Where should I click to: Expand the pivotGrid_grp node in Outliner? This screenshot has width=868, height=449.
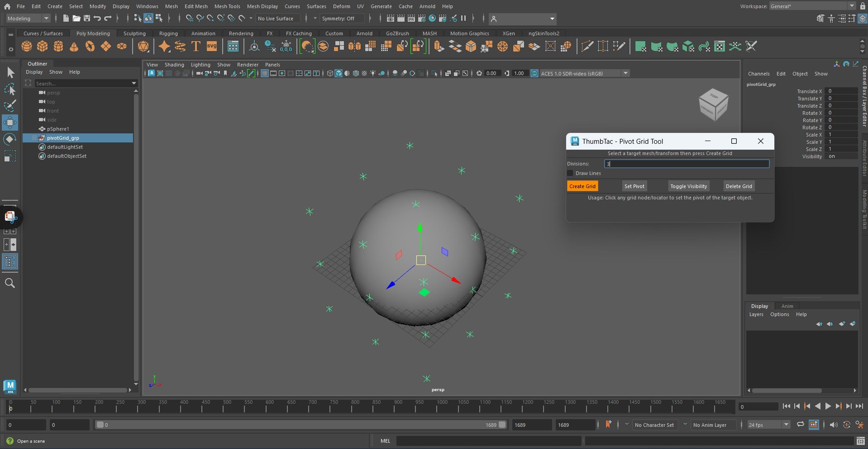(34, 138)
